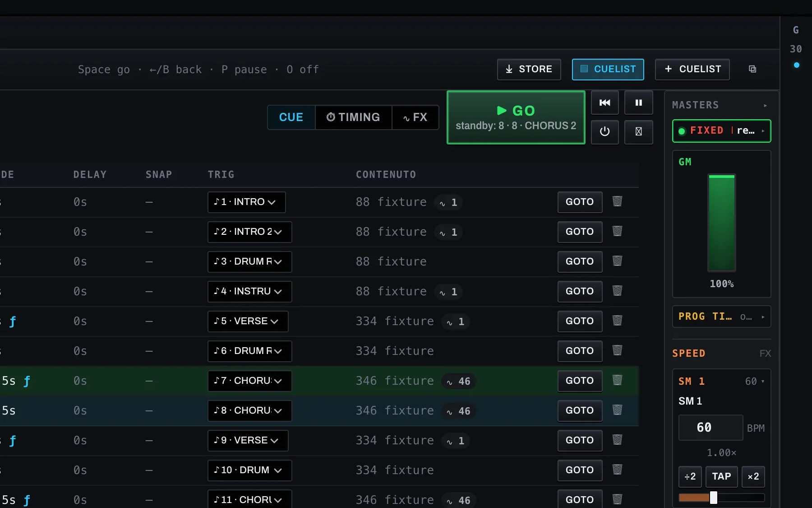The height and width of the screenshot is (508, 812).
Task: Click the FX badge 46 in 7 CHORUS row
Action: (x=458, y=381)
